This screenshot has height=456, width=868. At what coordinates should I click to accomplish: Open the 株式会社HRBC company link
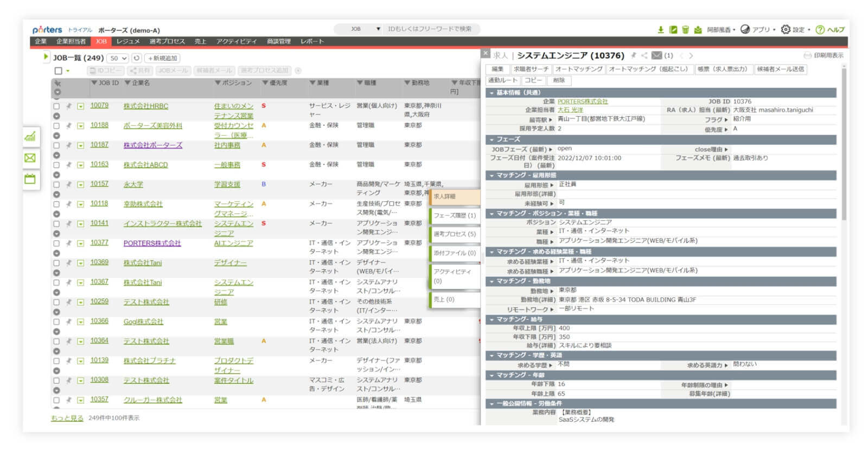145,106
